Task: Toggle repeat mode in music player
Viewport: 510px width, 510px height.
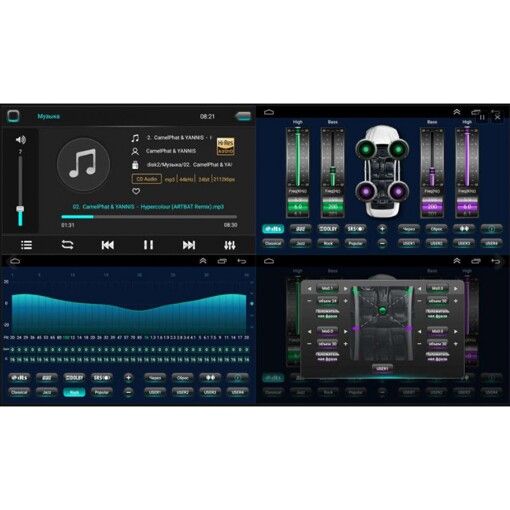Action: pyautogui.click(x=67, y=245)
